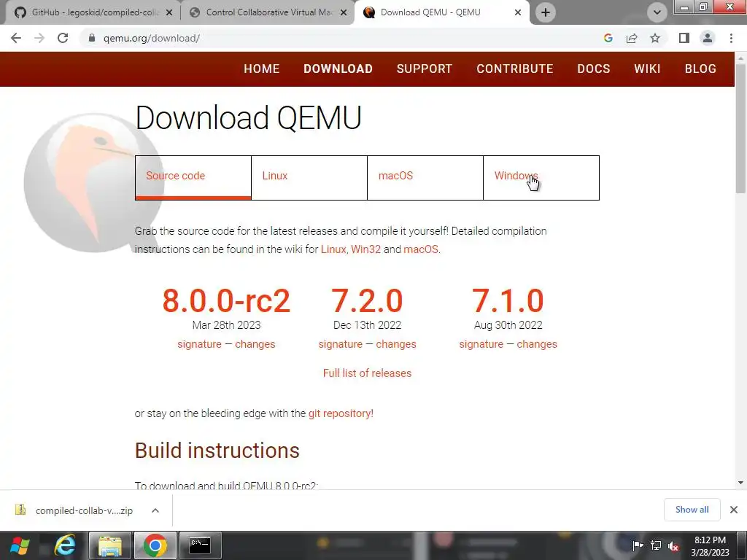This screenshot has width=747, height=560.
Task: Open network tray icon
Action: click(656, 545)
